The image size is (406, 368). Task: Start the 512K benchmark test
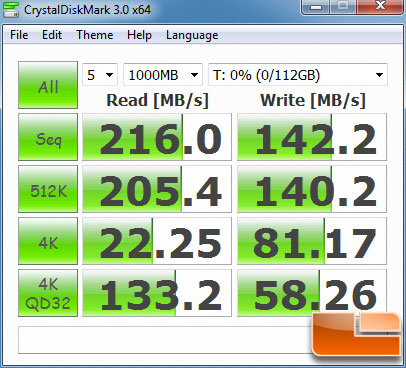(48, 189)
